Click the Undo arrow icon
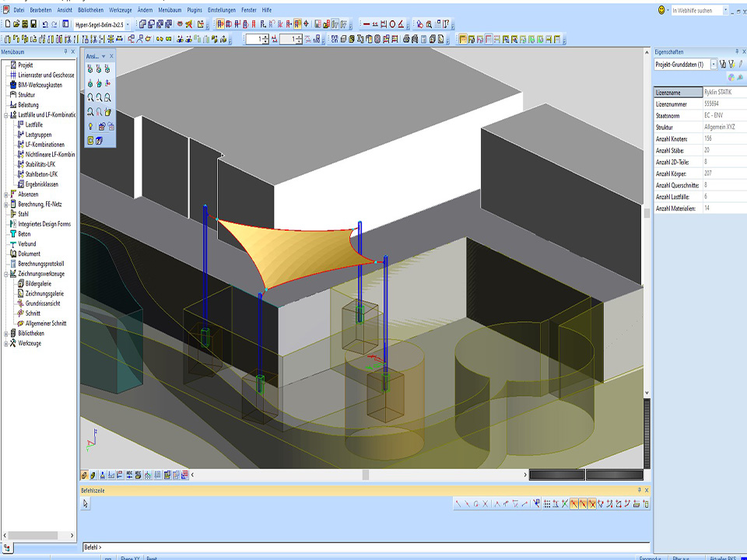 pos(45,24)
